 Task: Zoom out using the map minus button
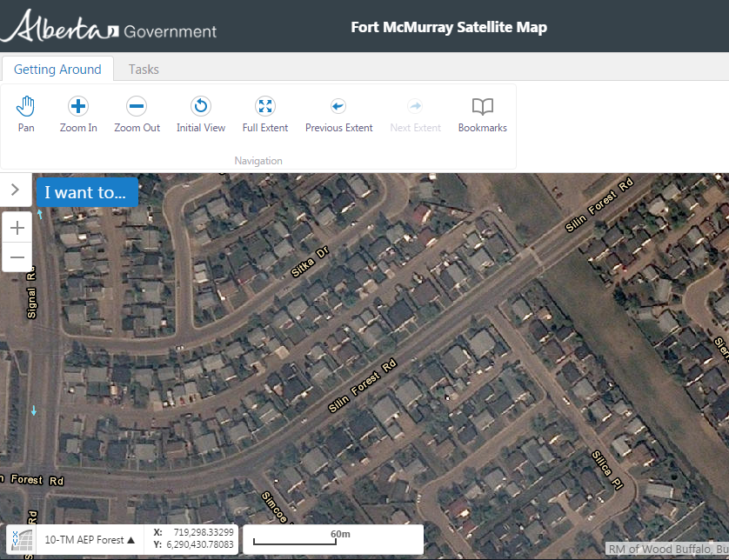point(17,257)
